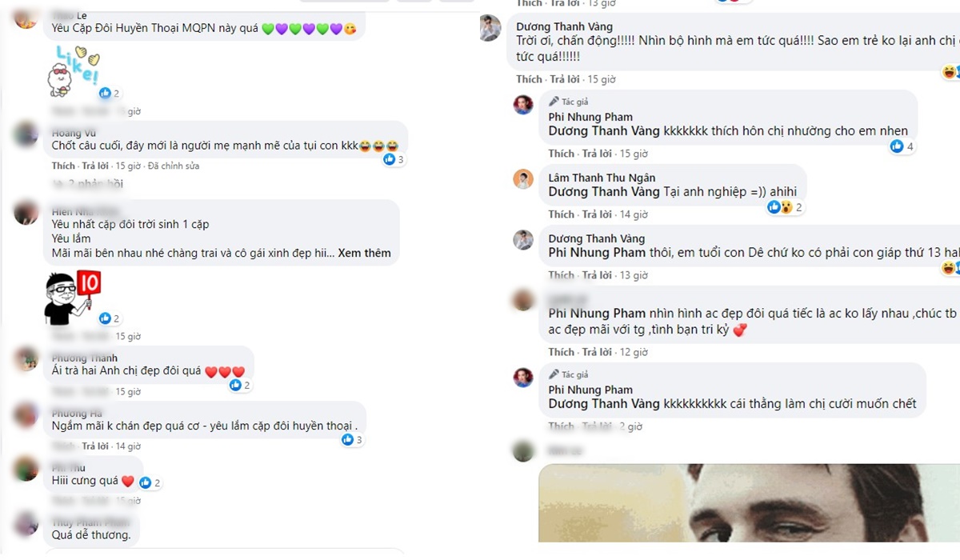Click reaction count on 'Hiii cưng quá' comment

150,483
